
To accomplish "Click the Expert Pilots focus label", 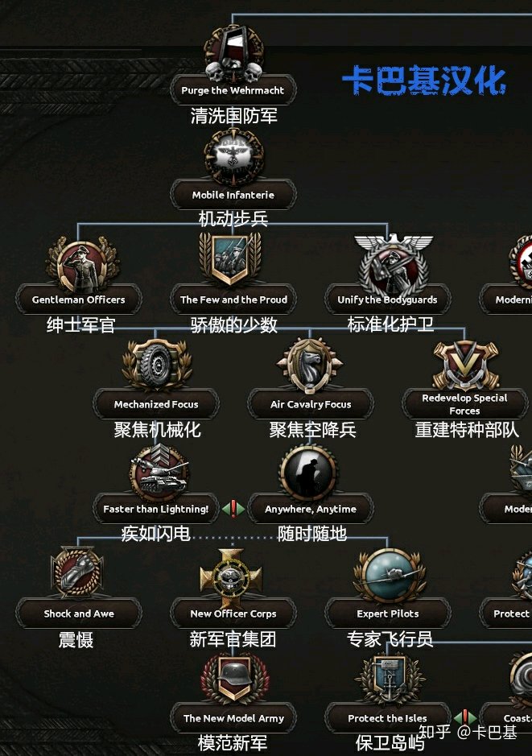I will tap(388, 613).
